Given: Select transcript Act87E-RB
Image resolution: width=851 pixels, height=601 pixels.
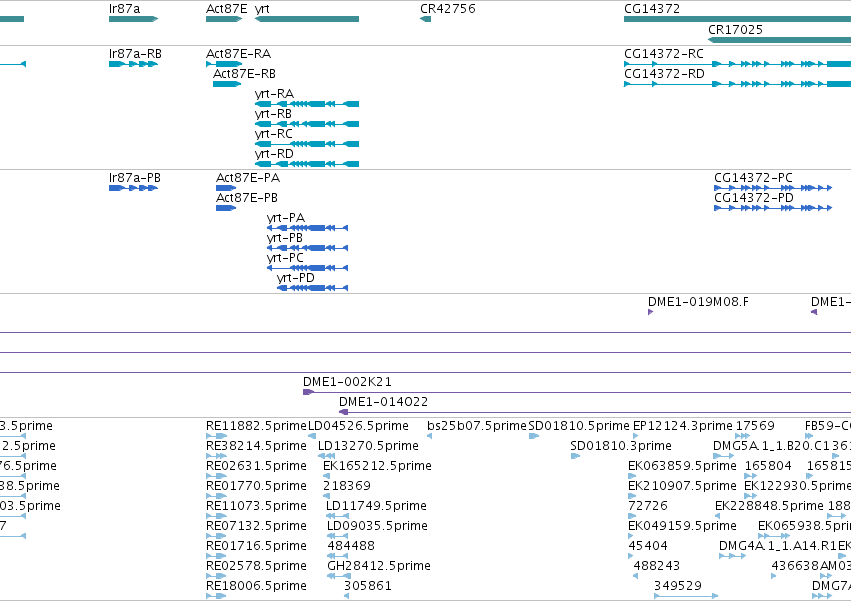Looking at the screenshot, I should 227,84.
